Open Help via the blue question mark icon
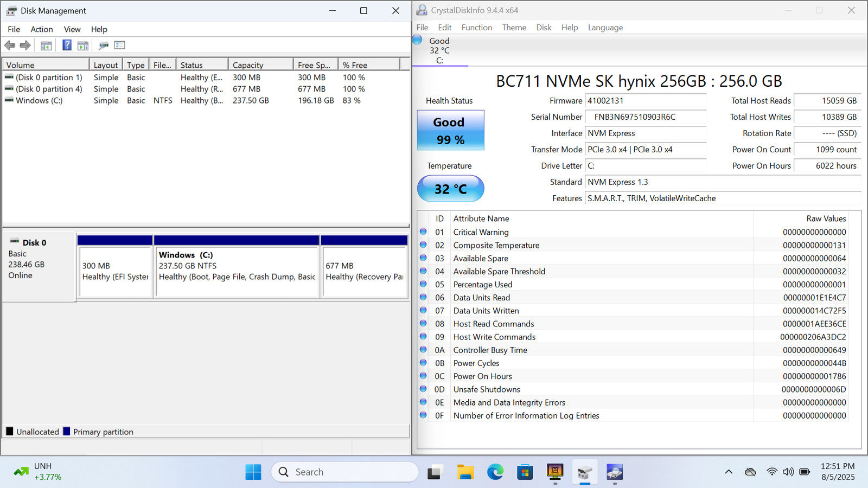This screenshot has height=488, width=868. point(67,46)
